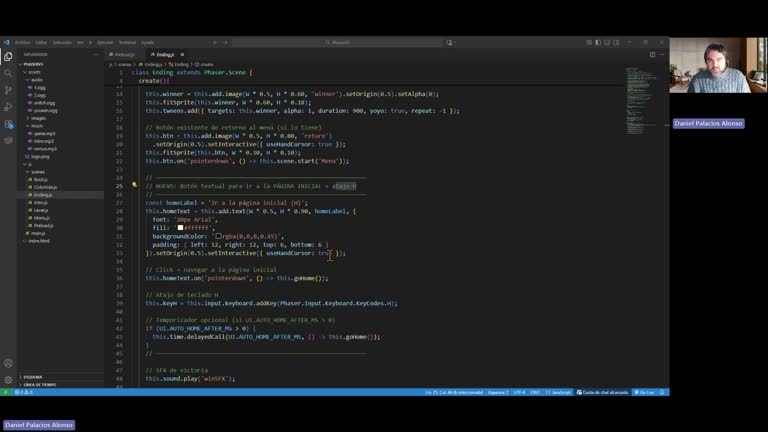The height and width of the screenshot is (432, 768).
Task: Expand the Línea de tiempo section
Action: pyautogui.click(x=39, y=385)
